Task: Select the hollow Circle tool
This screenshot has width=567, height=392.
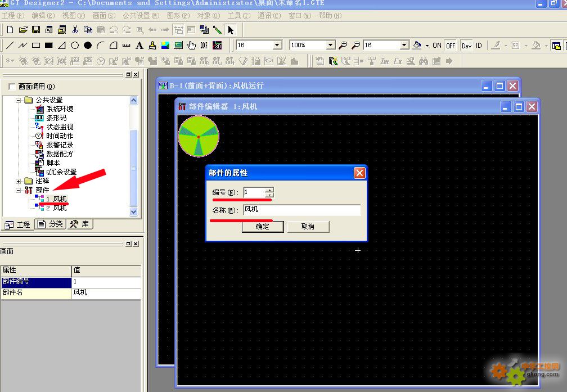Action: click(x=75, y=46)
